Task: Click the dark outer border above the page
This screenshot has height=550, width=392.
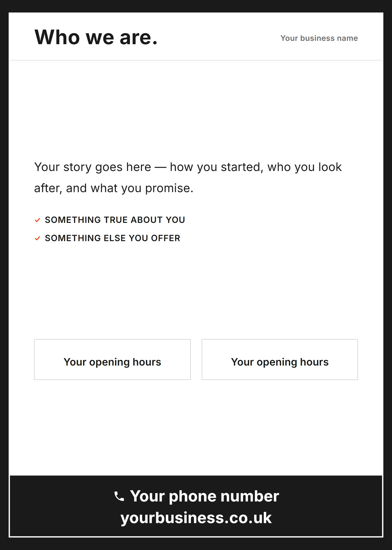Action: coord(196,6)
